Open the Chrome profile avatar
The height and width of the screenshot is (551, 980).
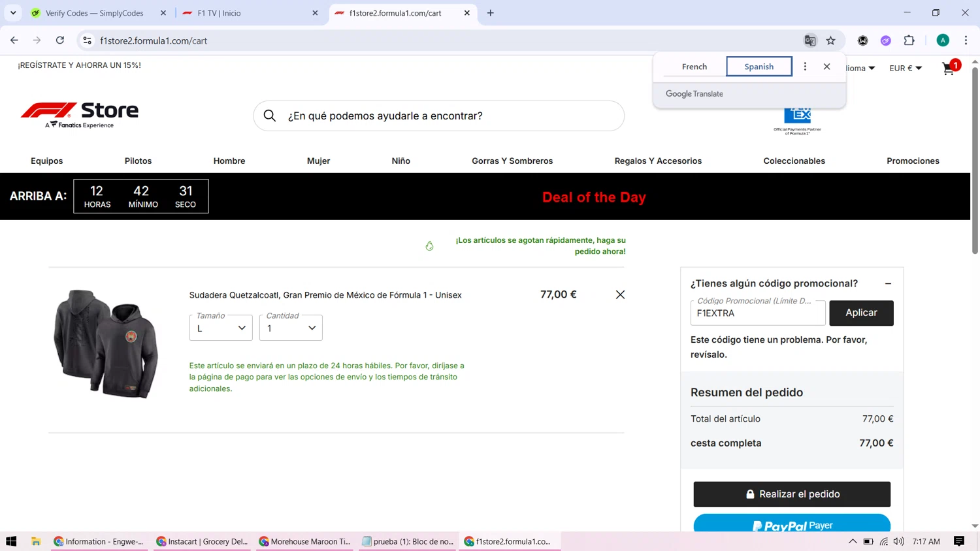pyautogui.click(x=943, y=40)
